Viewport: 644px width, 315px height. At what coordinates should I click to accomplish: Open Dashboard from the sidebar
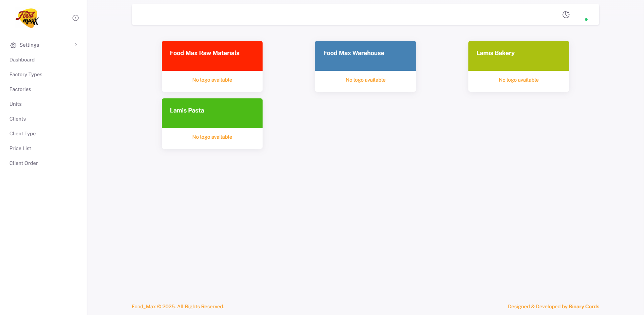[x=22, y=60]
